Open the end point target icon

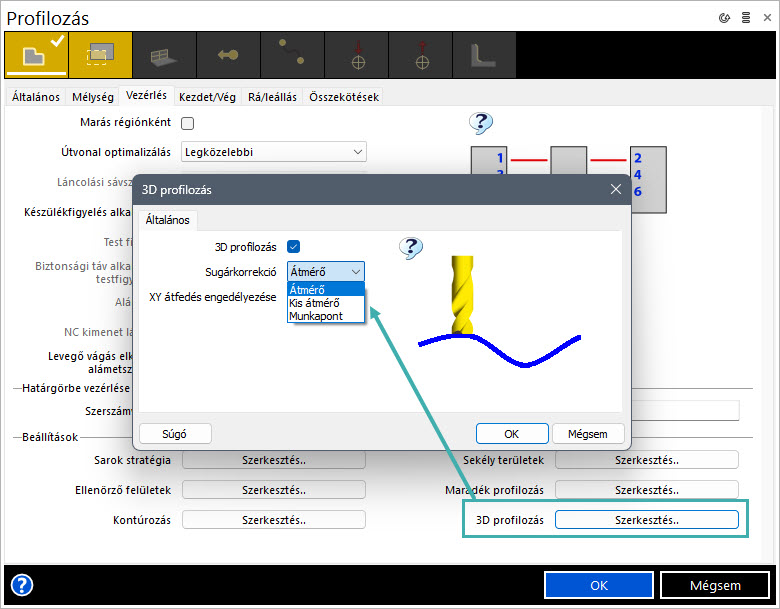click(420, 55)
